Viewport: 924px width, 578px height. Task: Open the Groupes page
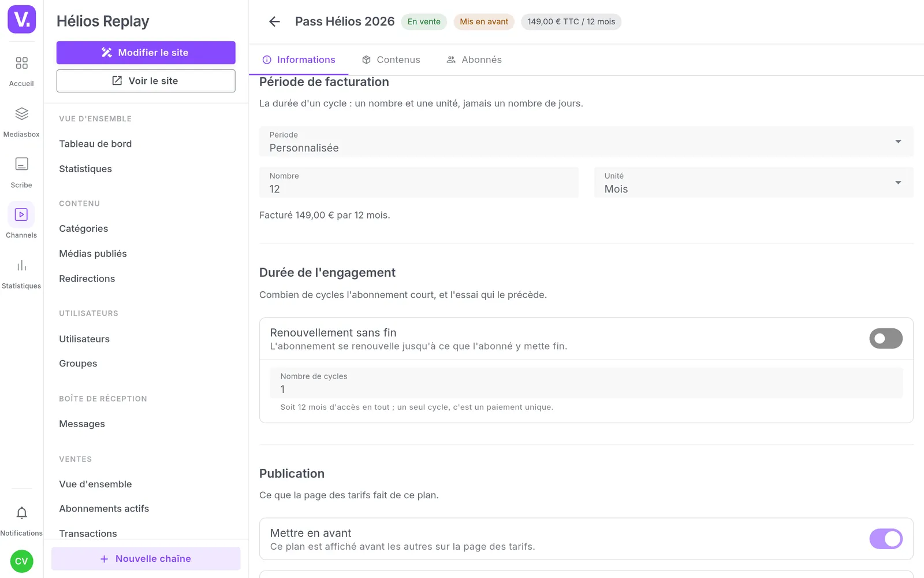pos(78,364)
